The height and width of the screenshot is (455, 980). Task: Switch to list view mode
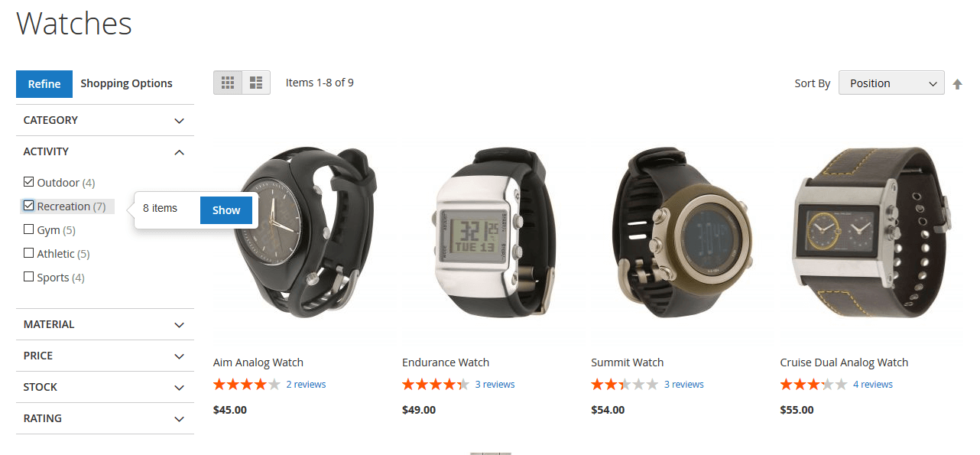256,83
